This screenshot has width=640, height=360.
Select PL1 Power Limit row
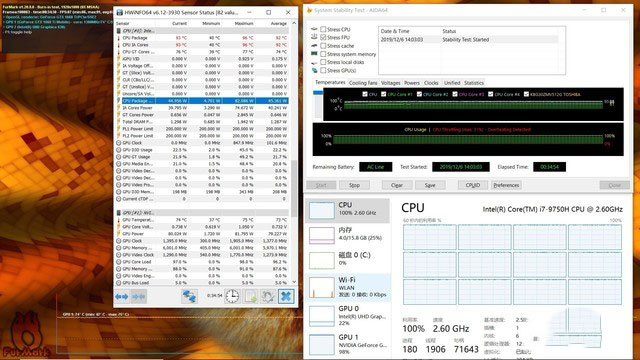point(202,129)
